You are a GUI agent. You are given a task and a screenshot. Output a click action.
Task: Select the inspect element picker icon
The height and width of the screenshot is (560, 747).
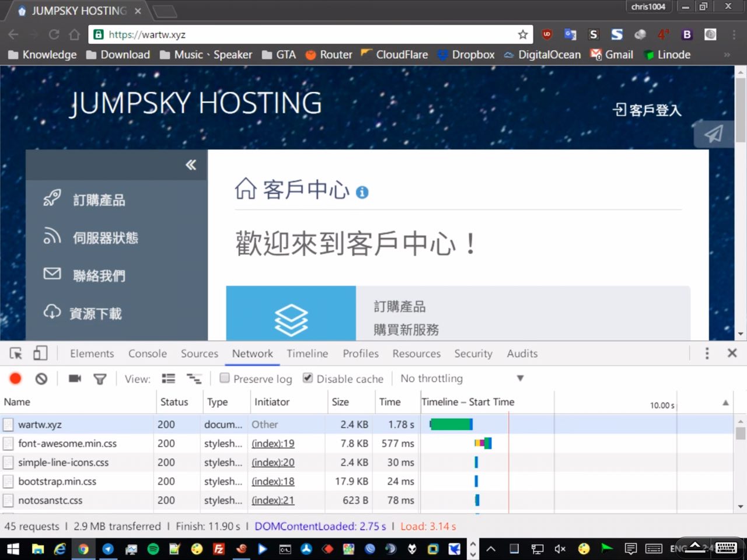point(16,353)
